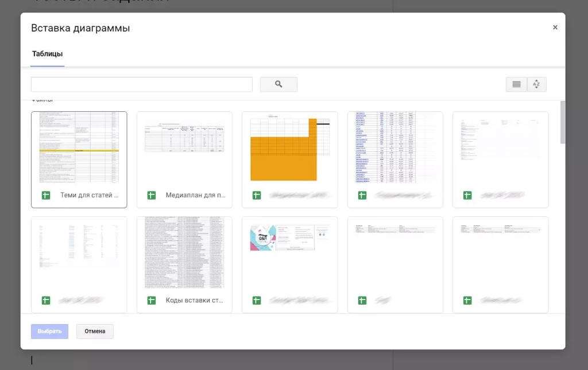Select the Медиаплан для п spreadsheet thumbnail
Image resolution: width=588 pixels, height=370 pixels.
pyautogui.click(x=184, y=148)
